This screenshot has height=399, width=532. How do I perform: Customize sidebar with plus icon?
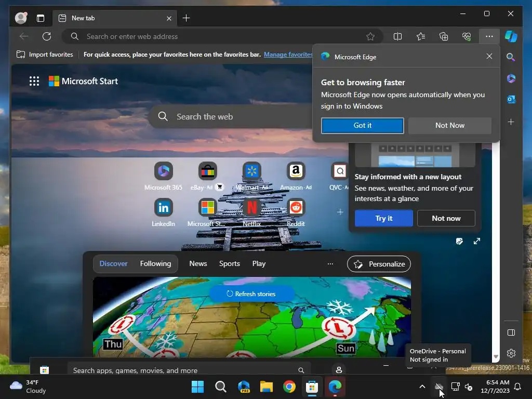(511, 122)
